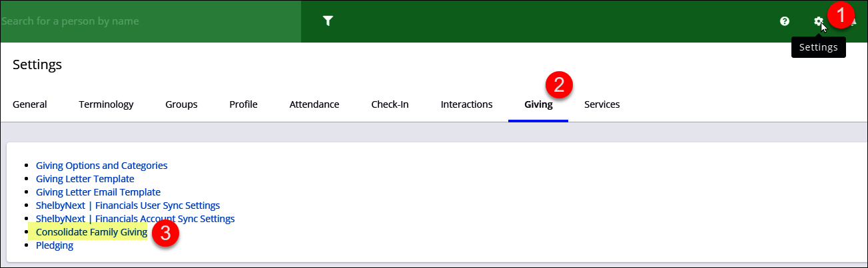Select the Interactions tab
Image resolution: width=868 pixels, height=268 pixels.
(x=466, y=104)
